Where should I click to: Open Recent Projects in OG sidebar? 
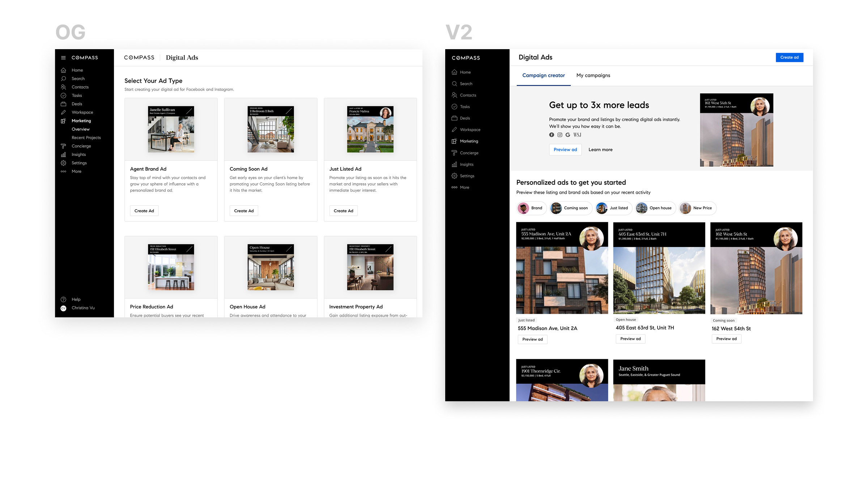coord(86,138)
